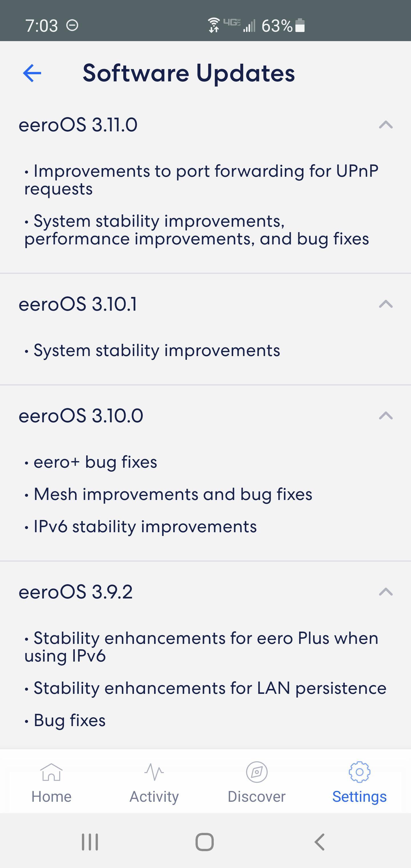Viewport: 411px width, 868px height.
Task: Collapse the eeroOS 3.10.0 chevron
Action: point(386,415)
